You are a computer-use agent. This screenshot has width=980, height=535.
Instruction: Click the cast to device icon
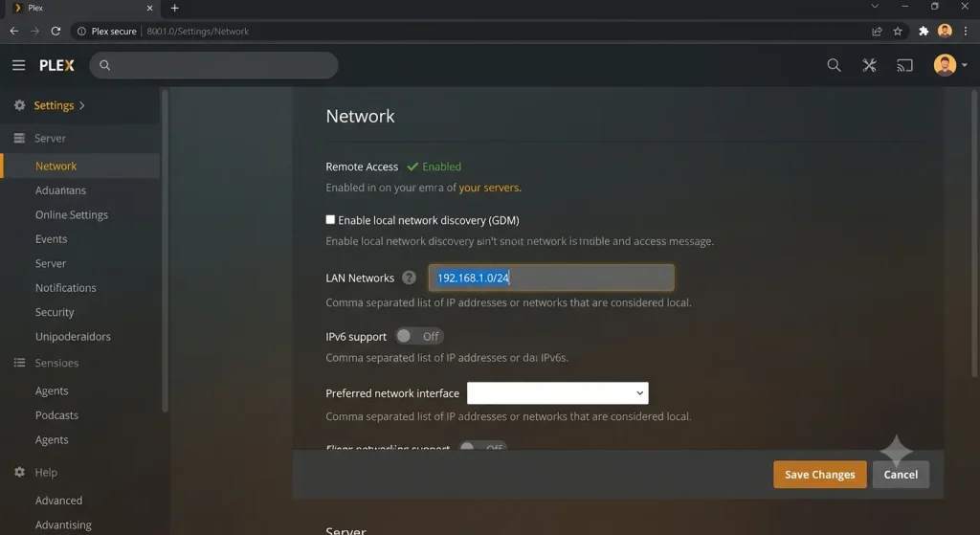coord(904,65)
